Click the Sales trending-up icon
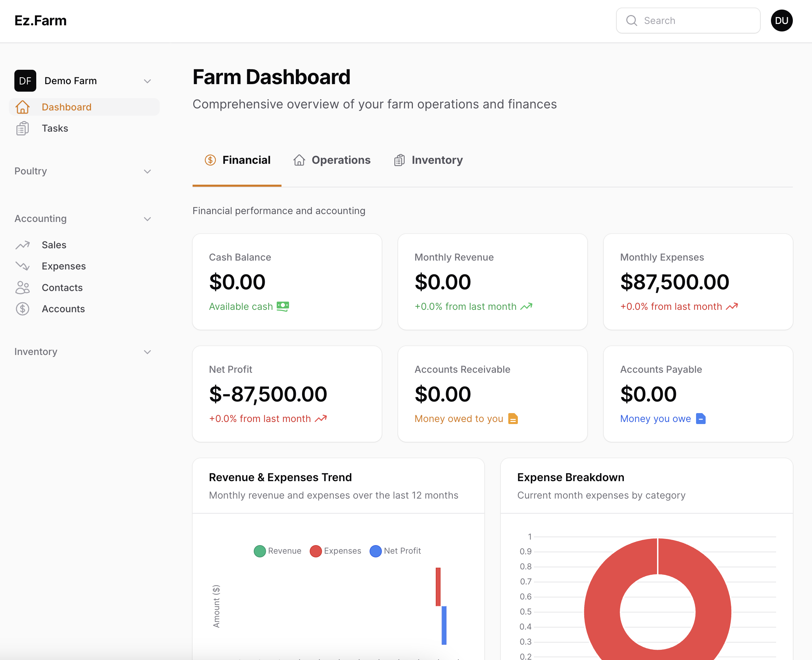This screenshot has height=660, width=812. [x=23, y=245]
